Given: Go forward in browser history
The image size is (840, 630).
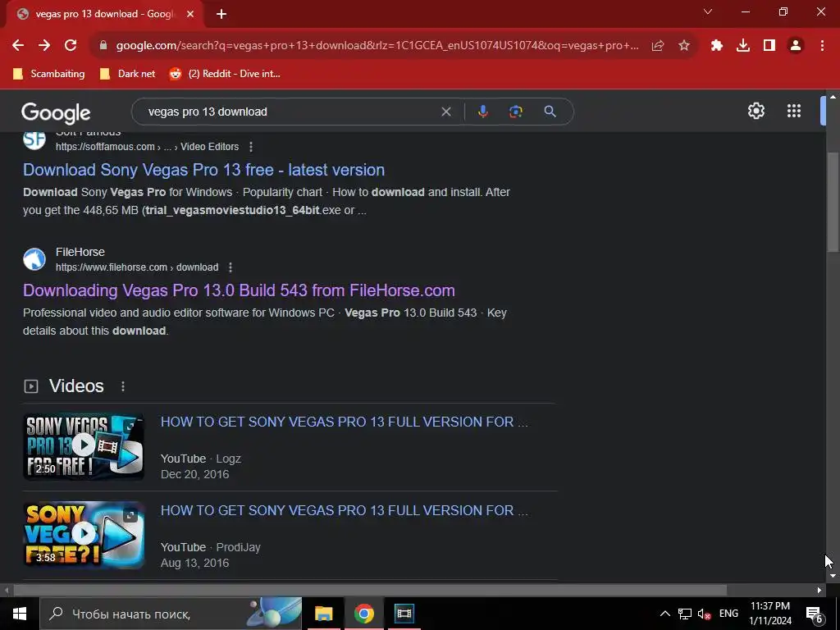Looking at the screenshot, I should (44, 46).
